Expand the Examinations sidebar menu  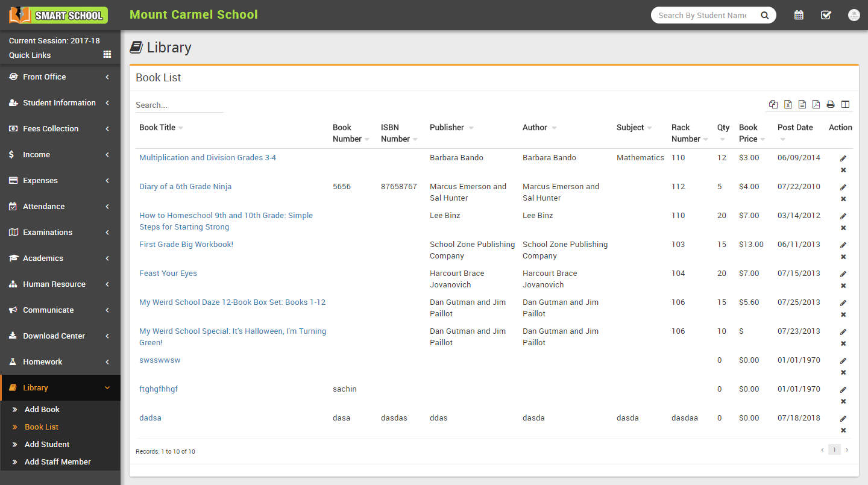click(x=60, y=233)
